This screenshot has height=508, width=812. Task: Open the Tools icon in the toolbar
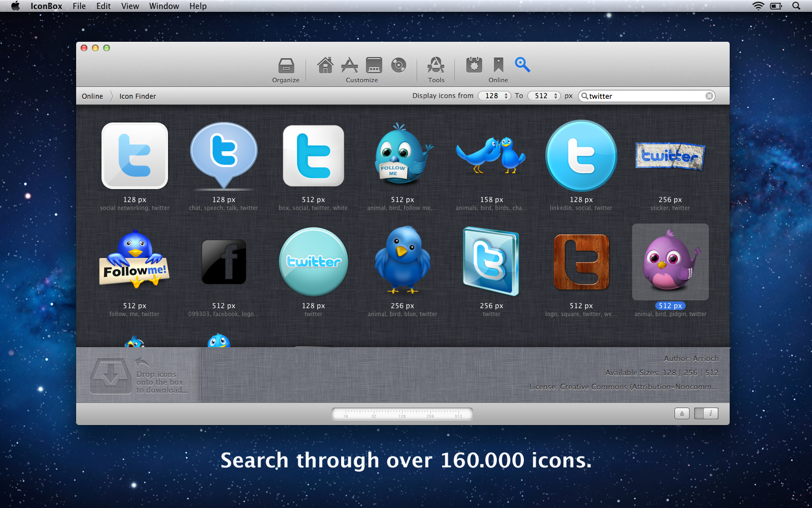point(436,65)
